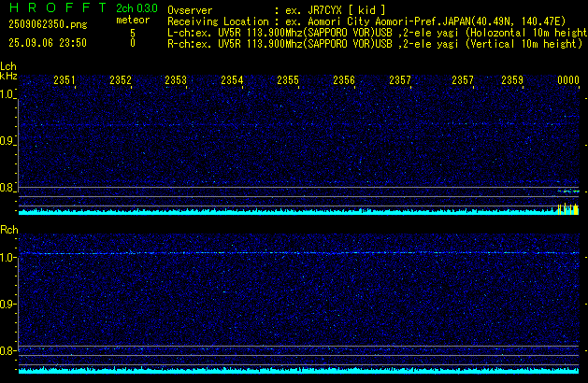Image resolution: width=588 pixels, height=383 pixels.
Task: Click the 0.8 frequency label on Rch axis
Action: tap(7, 351)
